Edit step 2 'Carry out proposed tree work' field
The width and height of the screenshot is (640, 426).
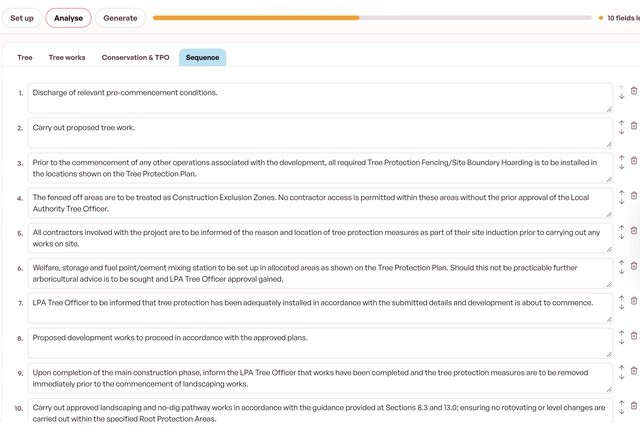tap(320, 133)
